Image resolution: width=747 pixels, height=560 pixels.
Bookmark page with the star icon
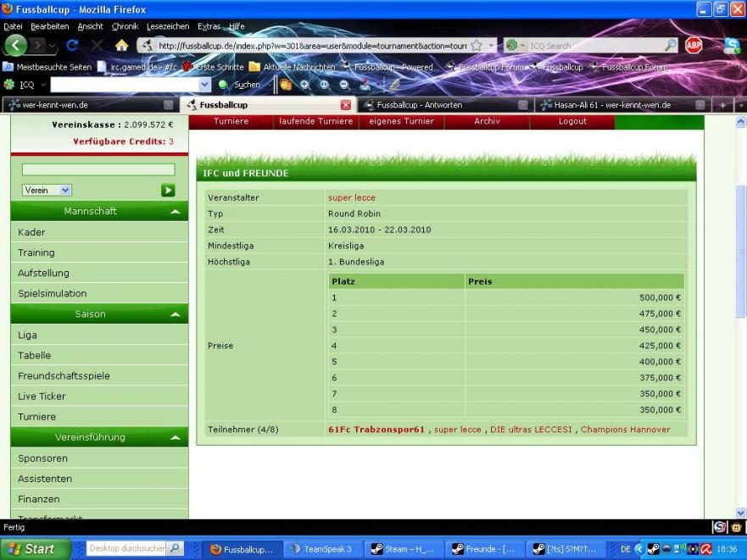477,46
